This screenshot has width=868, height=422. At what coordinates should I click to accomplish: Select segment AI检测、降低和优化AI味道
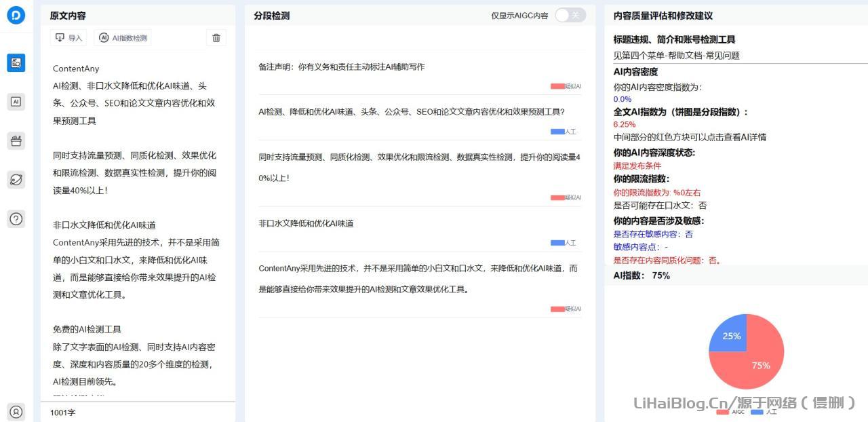[412, 111]
